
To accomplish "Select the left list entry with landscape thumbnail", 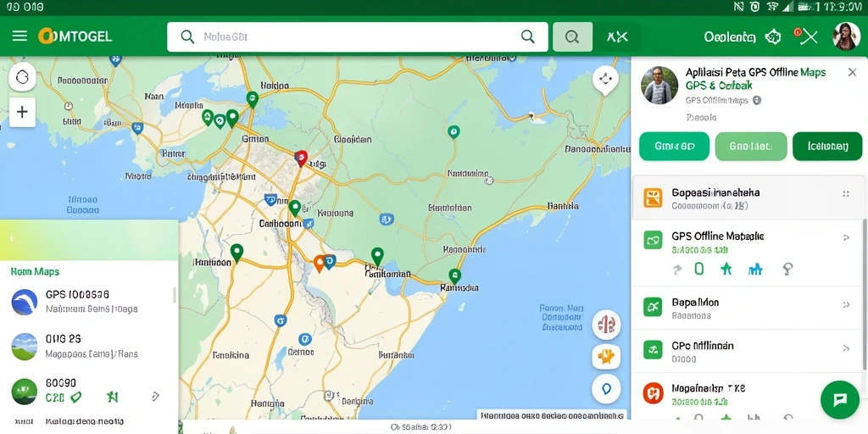I will 88,347.
